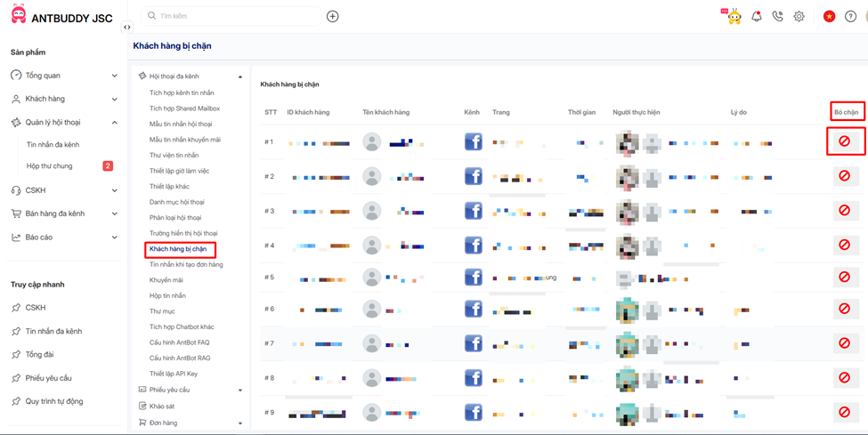Select Khách hàng bị chặn menu item
This screenshot has height=435, width=868.
pos(178,249)
